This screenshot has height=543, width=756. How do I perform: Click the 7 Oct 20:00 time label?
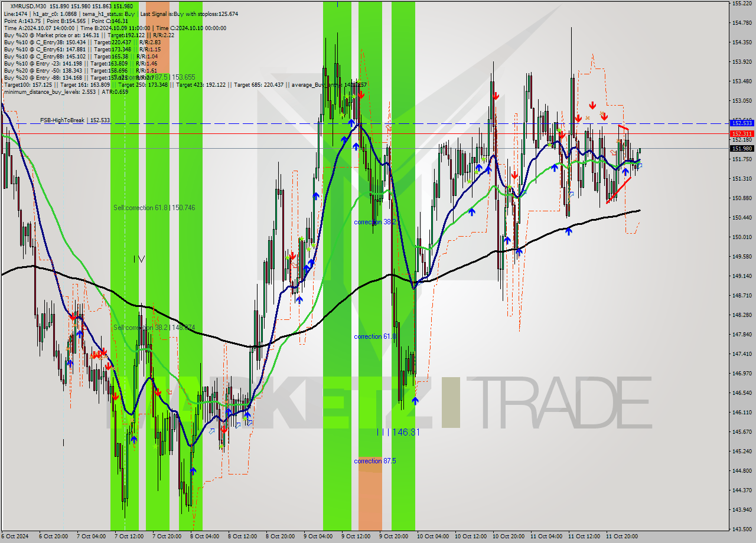(x=166, y=537)
